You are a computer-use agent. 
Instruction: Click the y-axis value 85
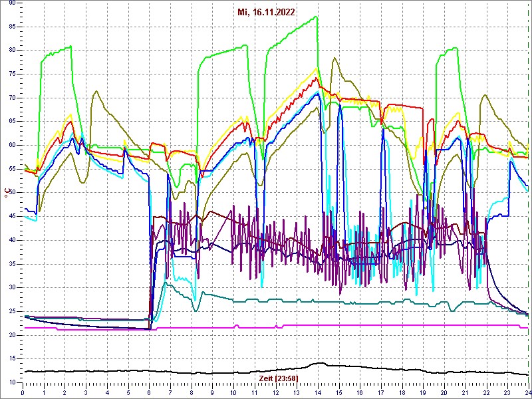11,27
